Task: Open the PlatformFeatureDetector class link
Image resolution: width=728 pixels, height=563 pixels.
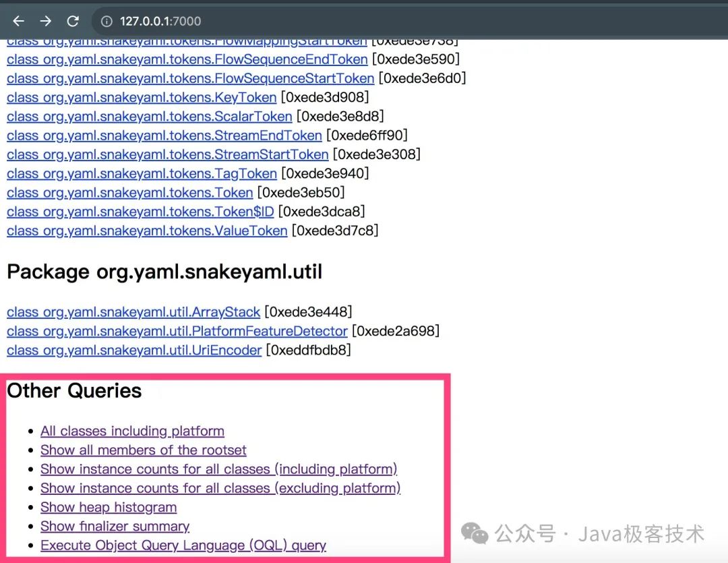Action: [x=177, y=331]
